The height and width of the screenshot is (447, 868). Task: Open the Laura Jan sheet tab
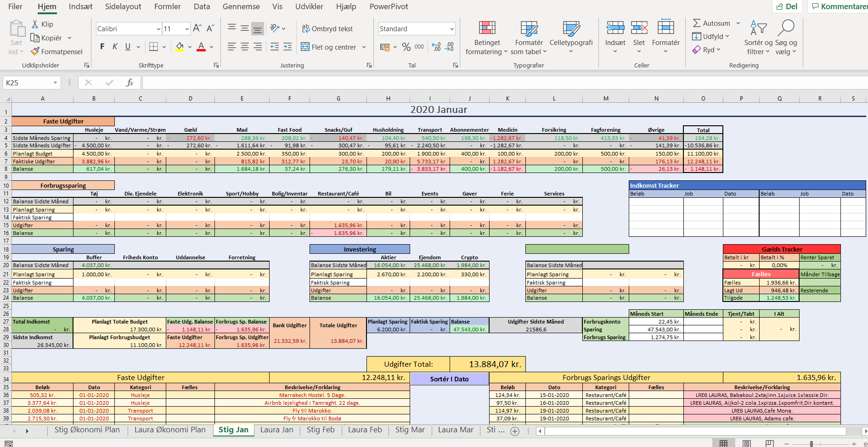276,430
